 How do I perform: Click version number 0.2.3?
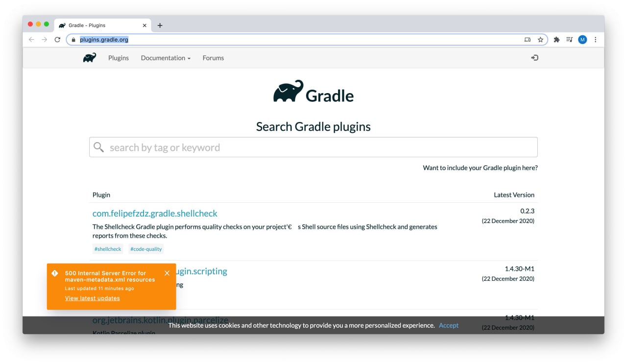coord(527,211)
